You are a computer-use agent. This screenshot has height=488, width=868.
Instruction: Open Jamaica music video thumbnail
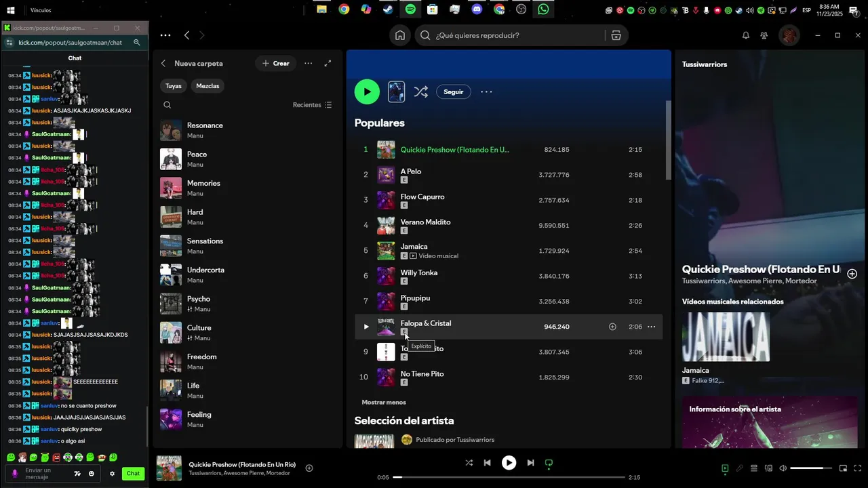(726, 337)
